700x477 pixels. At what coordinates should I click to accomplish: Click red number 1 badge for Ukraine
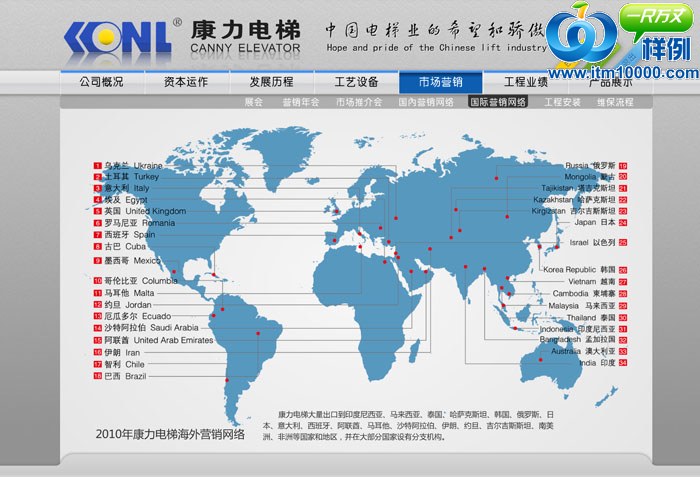coord(98,165)
